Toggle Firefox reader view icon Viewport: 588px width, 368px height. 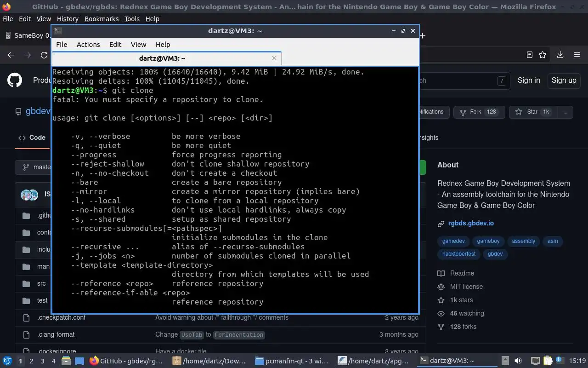[529, 55]
